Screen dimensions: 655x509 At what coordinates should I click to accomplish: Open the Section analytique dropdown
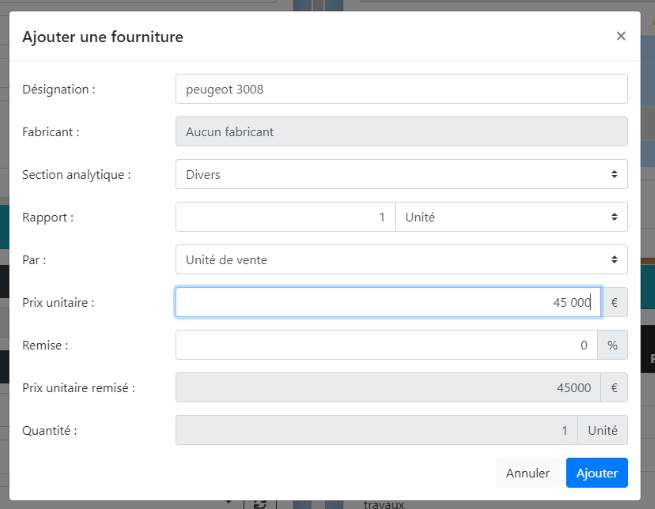(401, 174)
